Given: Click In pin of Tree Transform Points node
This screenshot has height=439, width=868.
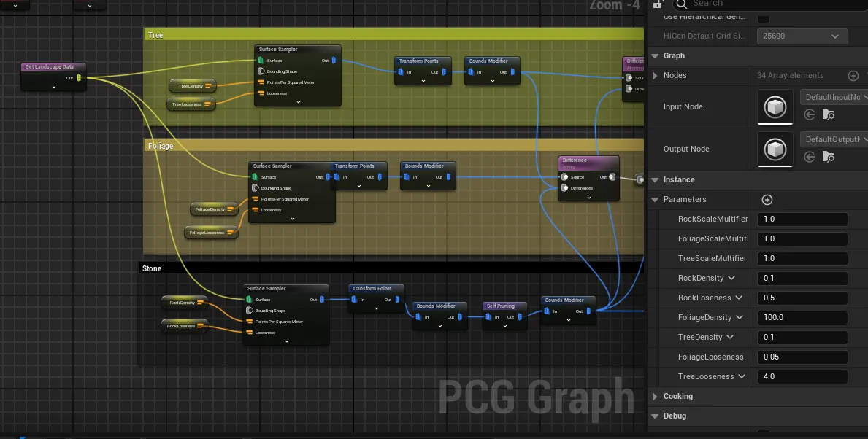Looking at the screenshot, I should coord(402,72).
